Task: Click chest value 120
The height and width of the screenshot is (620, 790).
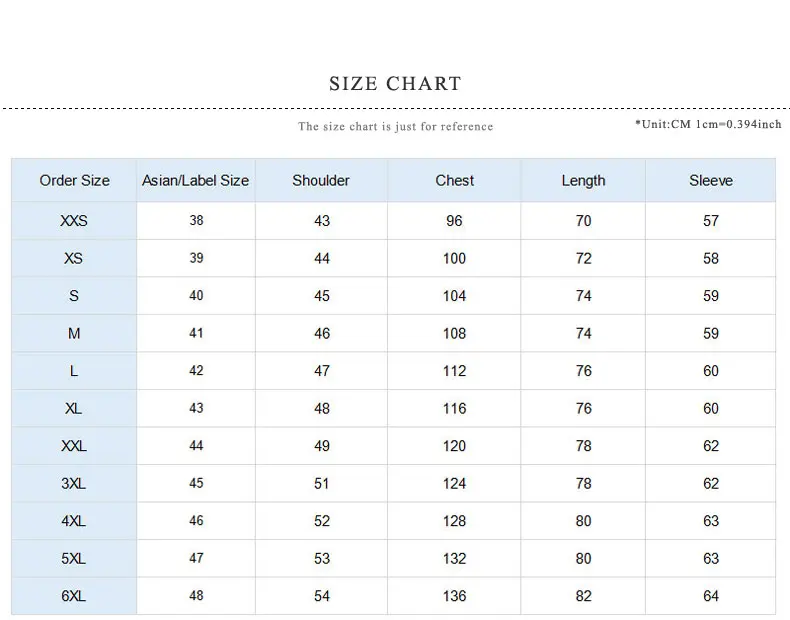Action: point(454,446)
